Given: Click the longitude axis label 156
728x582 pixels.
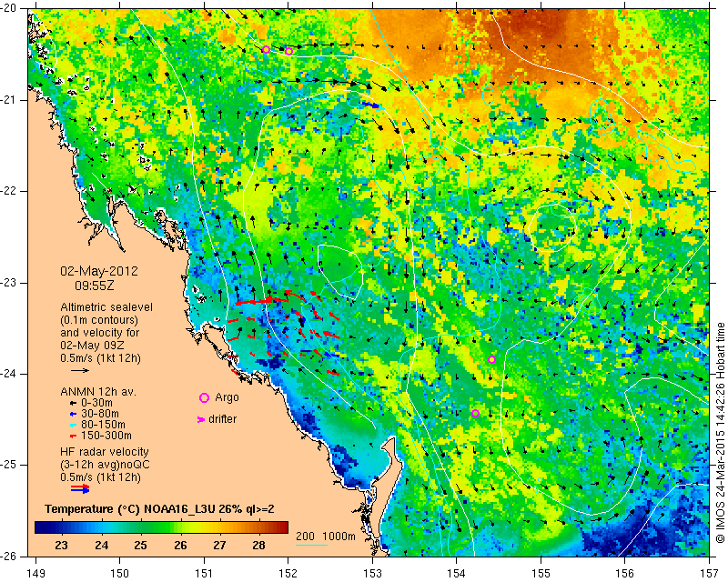Looking at the screenshot, I should coord(625,574).
